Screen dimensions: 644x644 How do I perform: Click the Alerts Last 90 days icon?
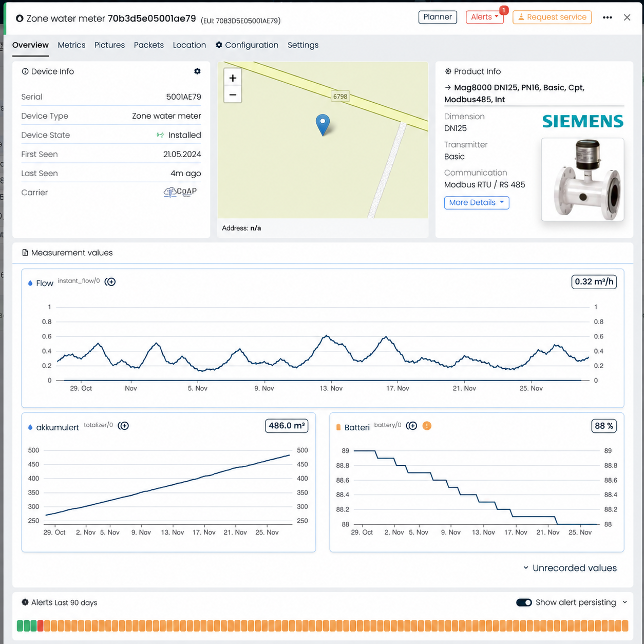point(25,602)
